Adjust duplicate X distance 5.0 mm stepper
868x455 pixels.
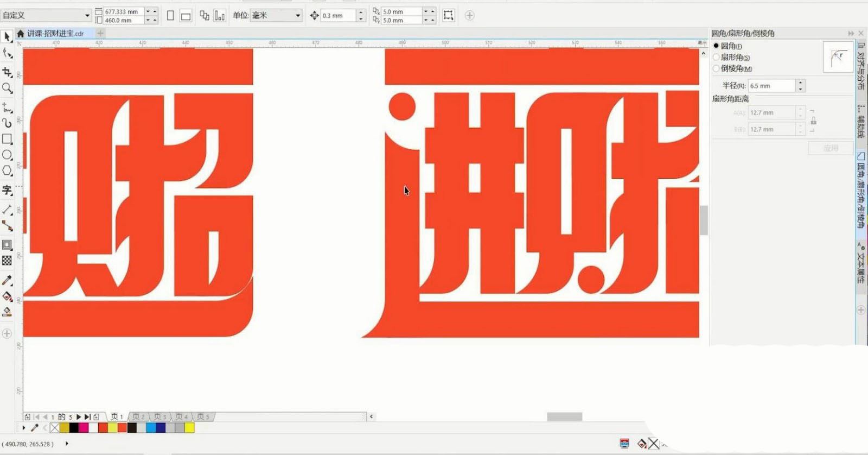point(429,11)
